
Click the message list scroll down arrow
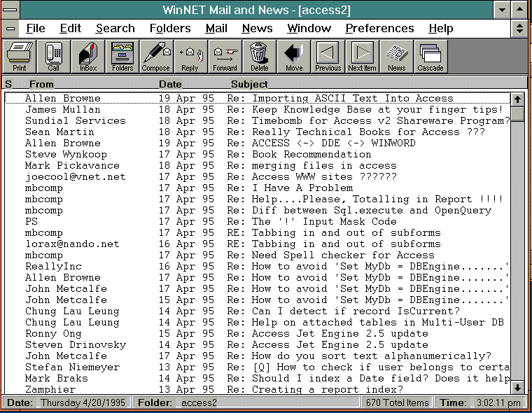pos(517,388)
